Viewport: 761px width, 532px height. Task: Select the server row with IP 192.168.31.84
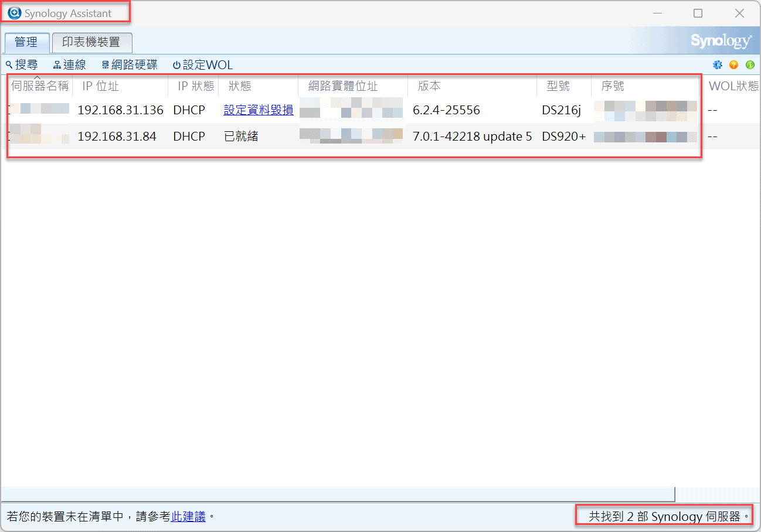[x=380, y=137]
